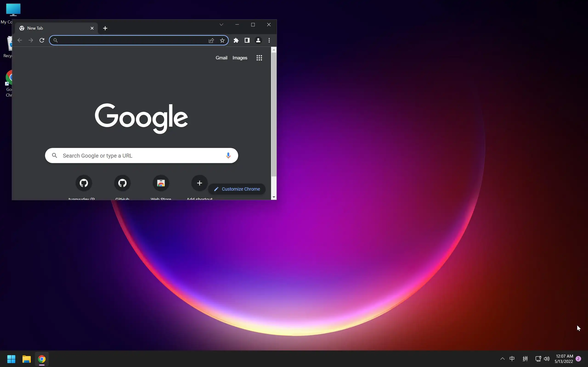Expand the tab search chevron

pos(221,25)
